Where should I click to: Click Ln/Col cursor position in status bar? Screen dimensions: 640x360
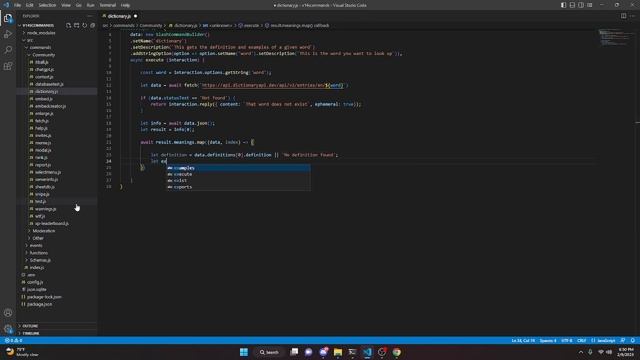[523, 340]
